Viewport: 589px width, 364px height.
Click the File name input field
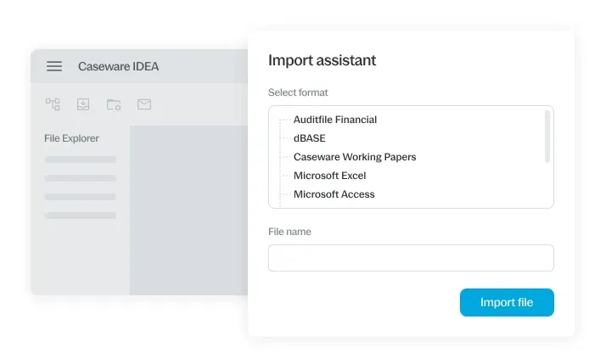[x=411, y=258]
